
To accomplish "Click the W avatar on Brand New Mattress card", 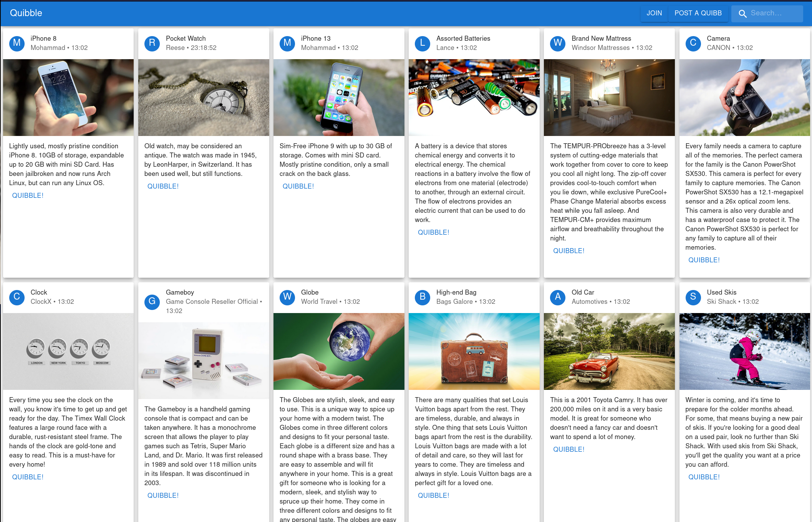I will (x=558, y=43).
